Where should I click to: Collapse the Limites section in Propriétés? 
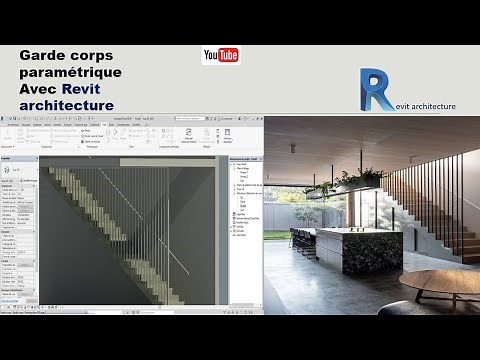34,261
